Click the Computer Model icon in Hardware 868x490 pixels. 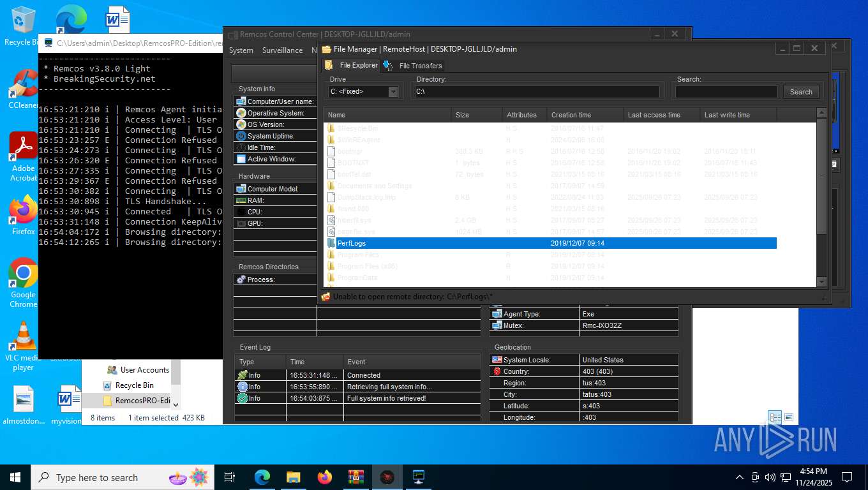[x=241, y=189]
